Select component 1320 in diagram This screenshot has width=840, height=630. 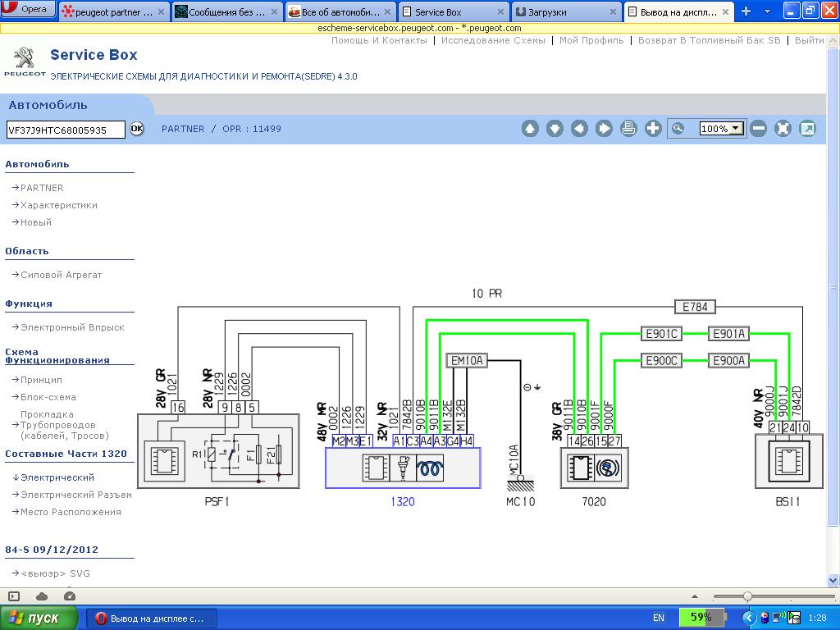pyautogui.click(x=403, y=468)
